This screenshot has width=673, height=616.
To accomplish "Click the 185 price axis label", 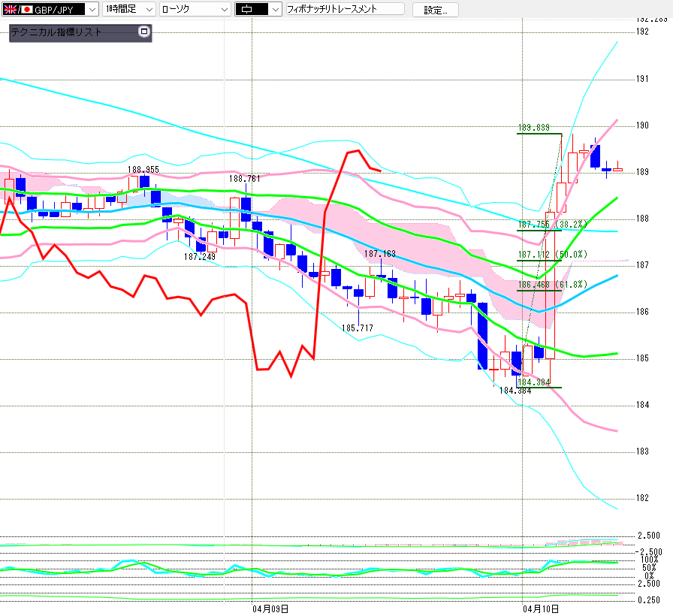I will 642,358.
